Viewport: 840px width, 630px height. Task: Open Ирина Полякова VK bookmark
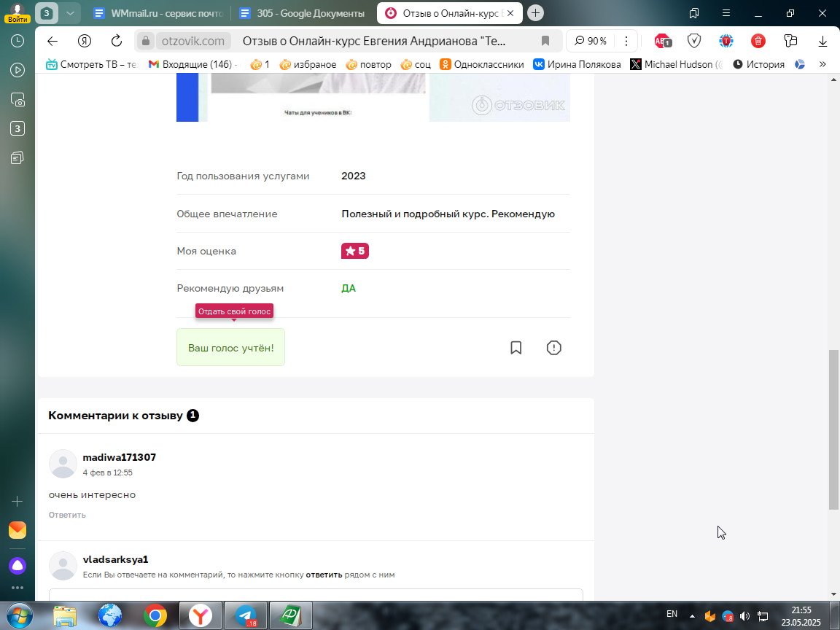(577, 64)
